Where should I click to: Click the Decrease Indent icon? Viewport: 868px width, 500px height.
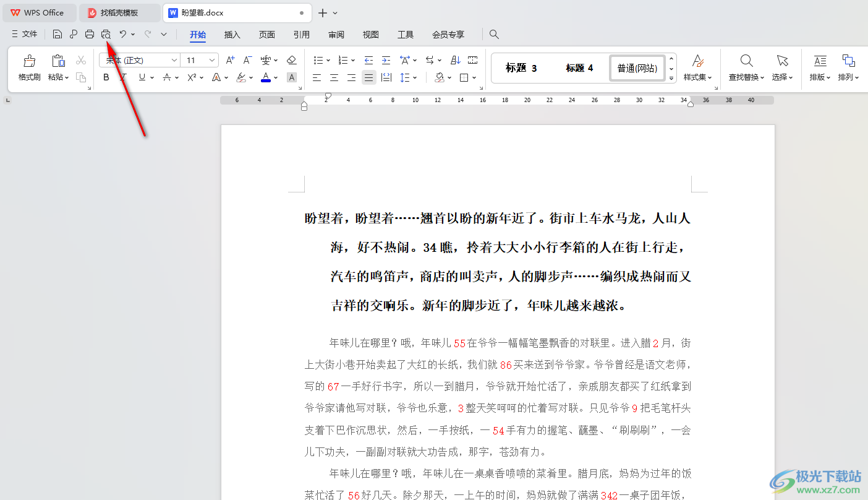click(x=368, y=60)
